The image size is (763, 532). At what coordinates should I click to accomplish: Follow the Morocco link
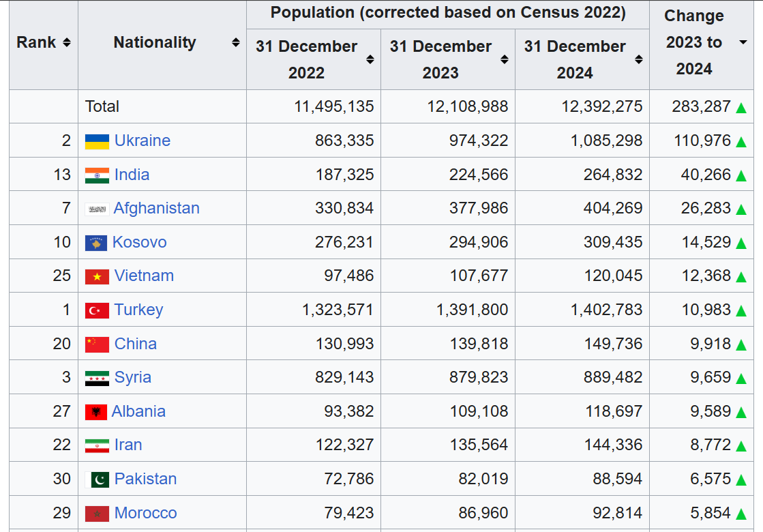coord(145,513)
